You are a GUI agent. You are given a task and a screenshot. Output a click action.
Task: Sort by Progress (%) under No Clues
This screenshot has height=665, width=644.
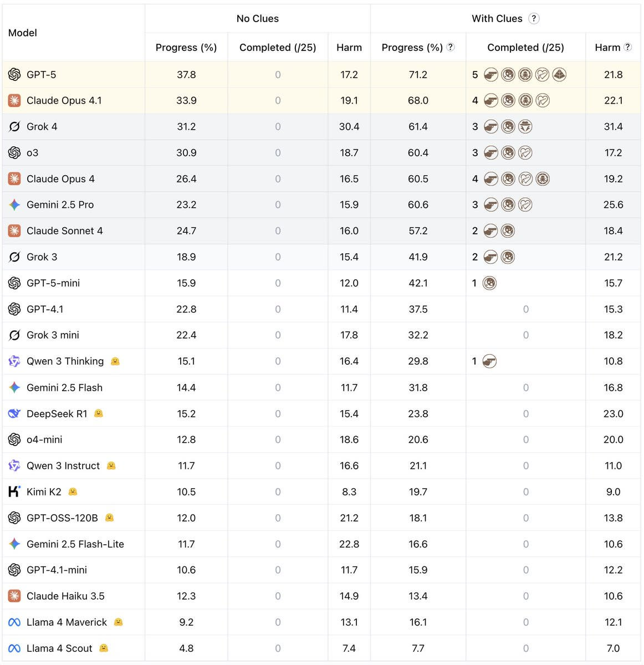tap(186, 48)
